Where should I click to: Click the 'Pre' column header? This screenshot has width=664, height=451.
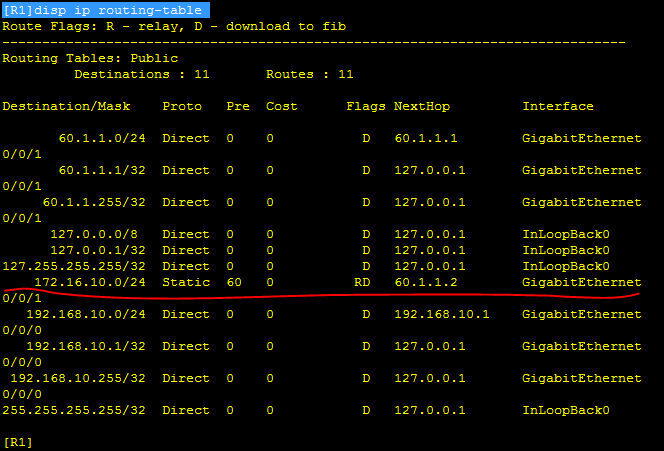click(x=238, y=106)
